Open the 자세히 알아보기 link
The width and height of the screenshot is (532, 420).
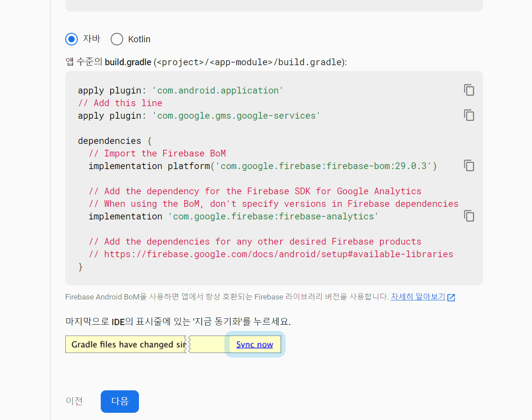[418, 297]
